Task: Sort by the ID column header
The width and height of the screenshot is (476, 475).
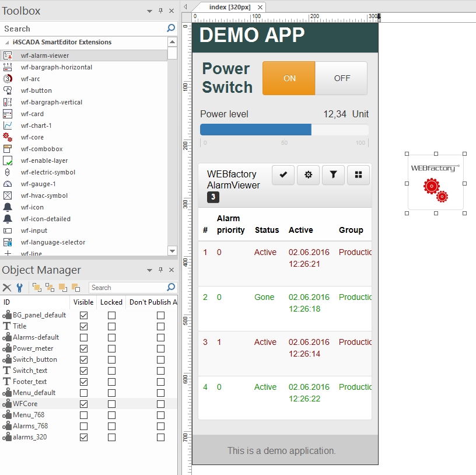Action: [x=35, y=302]
